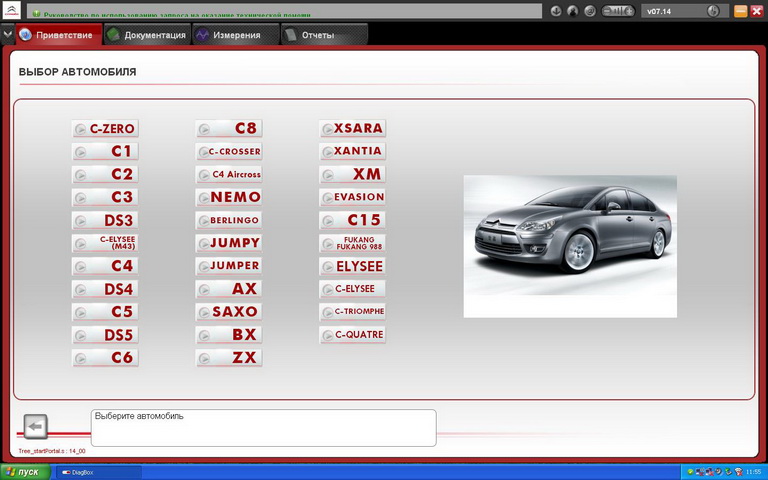Open the Документация tab
The height and width of the screenshot is (480, 768).
pos(147,35)
